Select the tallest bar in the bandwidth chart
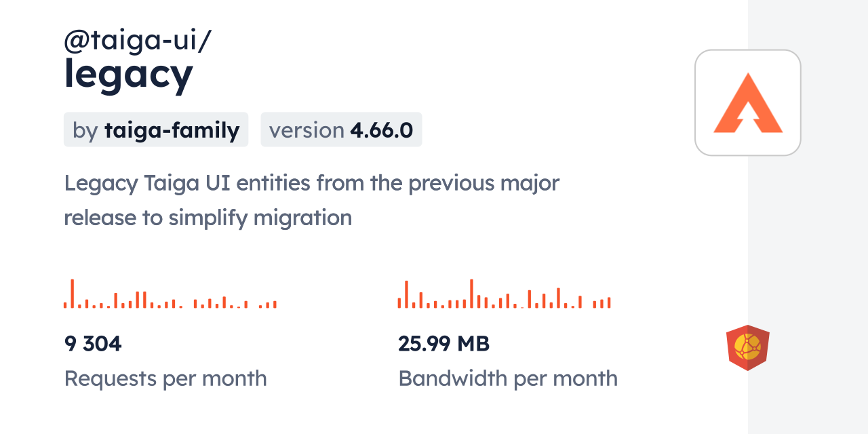868x434 pixels. click(x=471, y=294)
